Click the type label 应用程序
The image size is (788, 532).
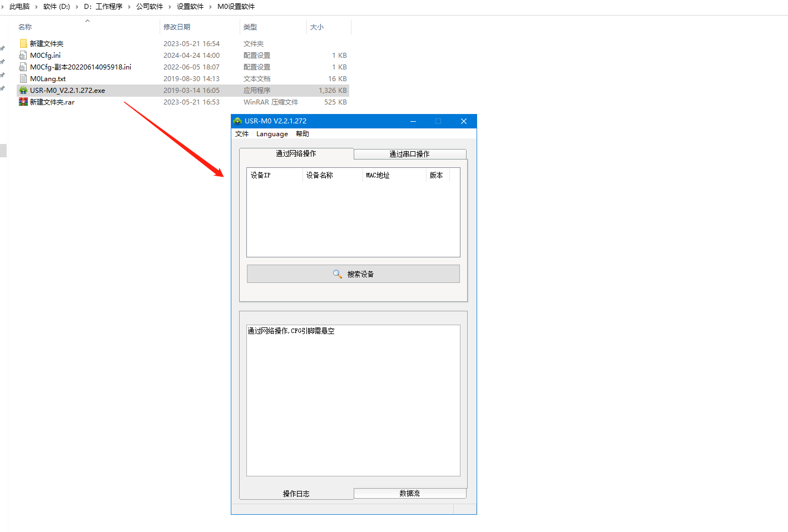(x=257, y=90)
